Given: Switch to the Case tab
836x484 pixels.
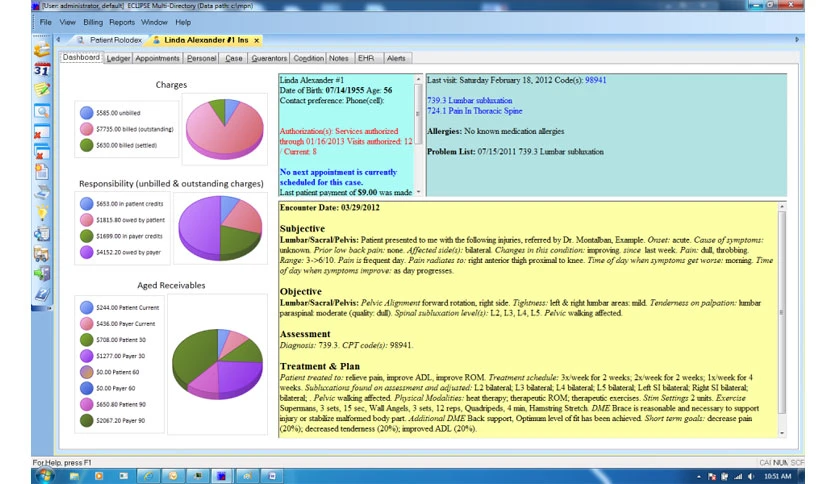Looking at the screenshot, I should 234,58.
